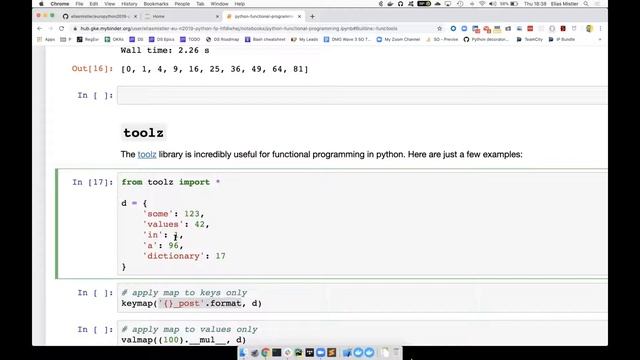Click the Wall time: 2.26 s output
Image resolution: width=640 pixels, height=360 pixels.
click(165, 51)
